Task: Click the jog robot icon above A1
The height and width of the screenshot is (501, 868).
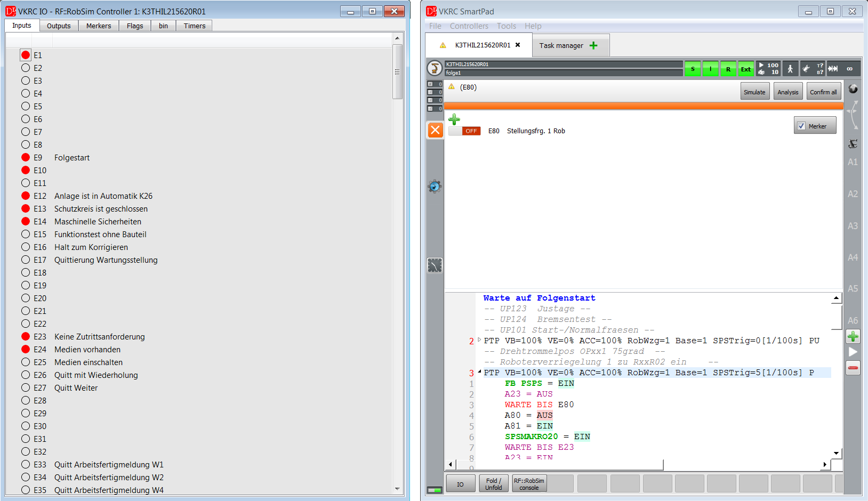Action: [853, 144]
